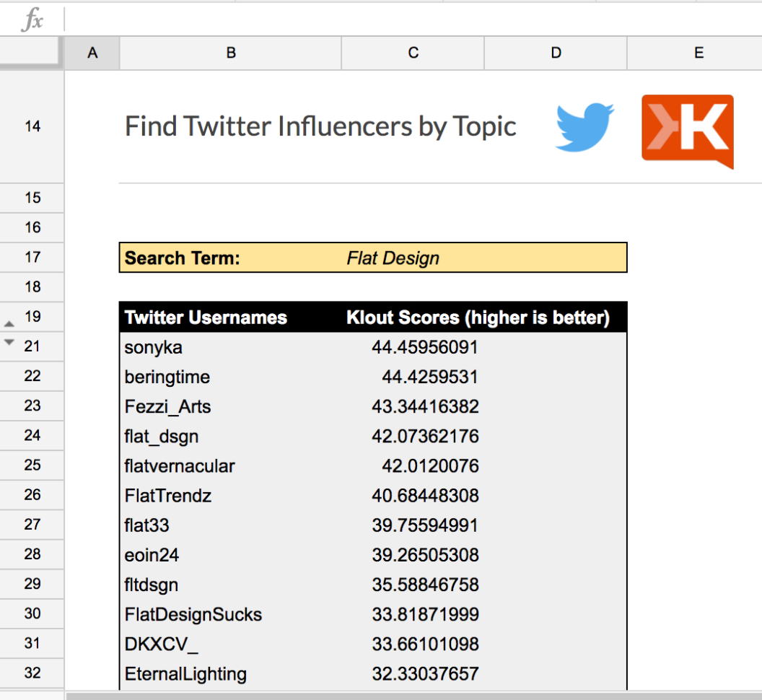Click the Twitter bird logo

pyautogui.click(x=584, y=128)
